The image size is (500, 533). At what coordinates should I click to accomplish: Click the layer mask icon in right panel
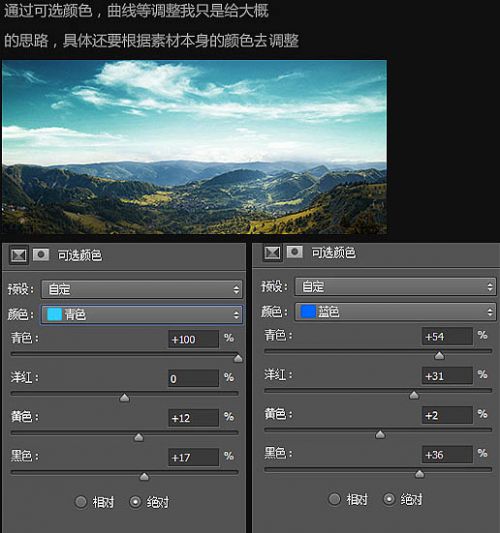click(295, 252)
